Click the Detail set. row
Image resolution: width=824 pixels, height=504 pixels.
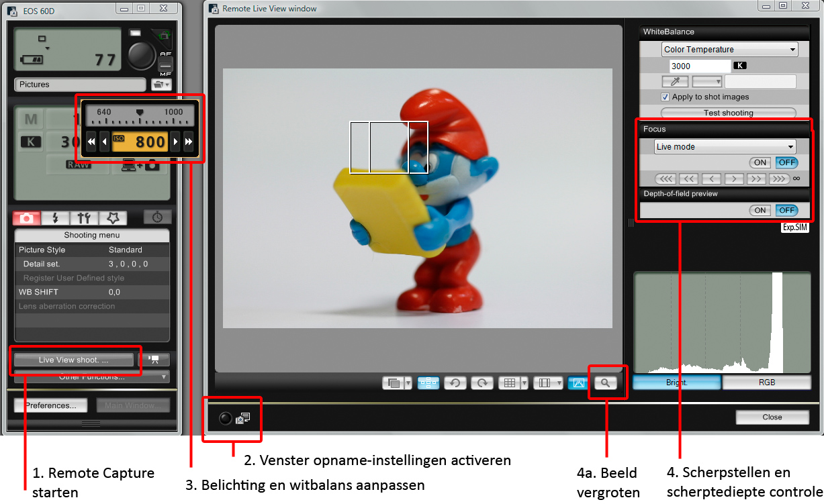click(92, 264)
